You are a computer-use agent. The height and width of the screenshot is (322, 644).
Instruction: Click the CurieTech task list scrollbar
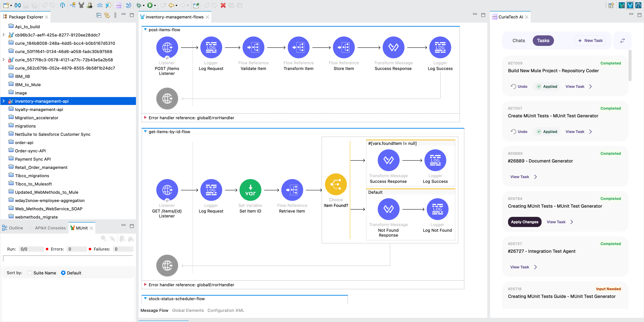(630, 66)
